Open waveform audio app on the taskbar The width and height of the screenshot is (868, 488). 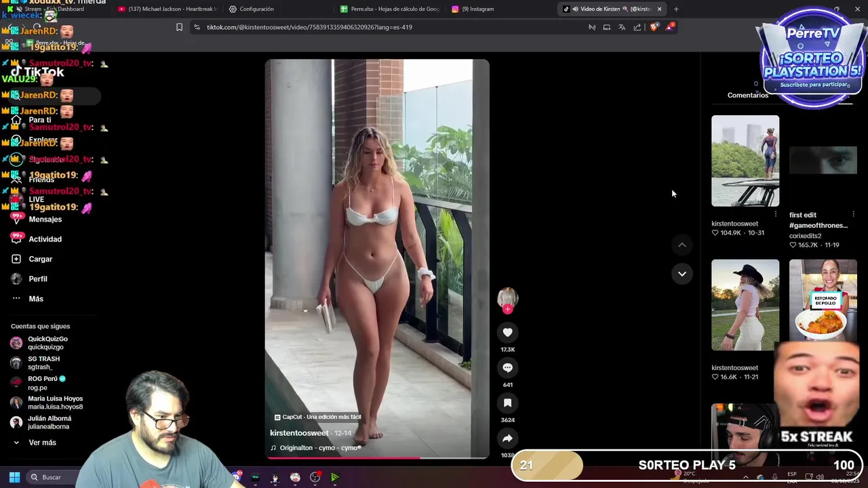(x=255, y=477)
